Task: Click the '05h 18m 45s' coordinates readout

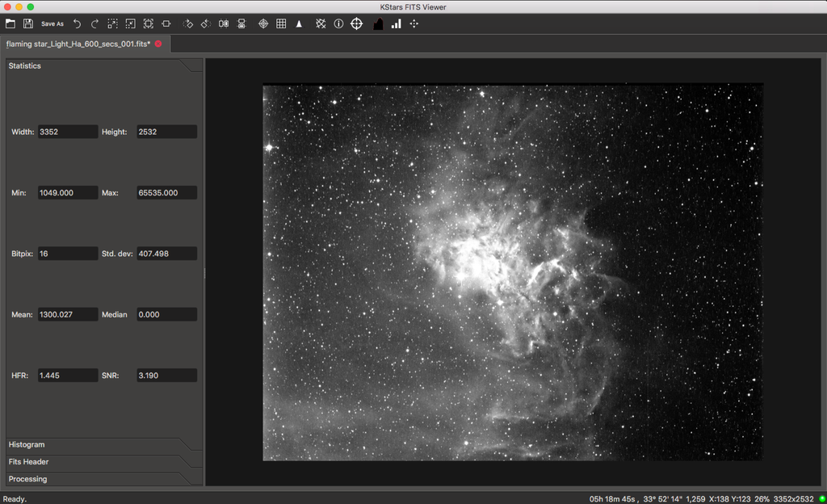Action: coord(612,498)
